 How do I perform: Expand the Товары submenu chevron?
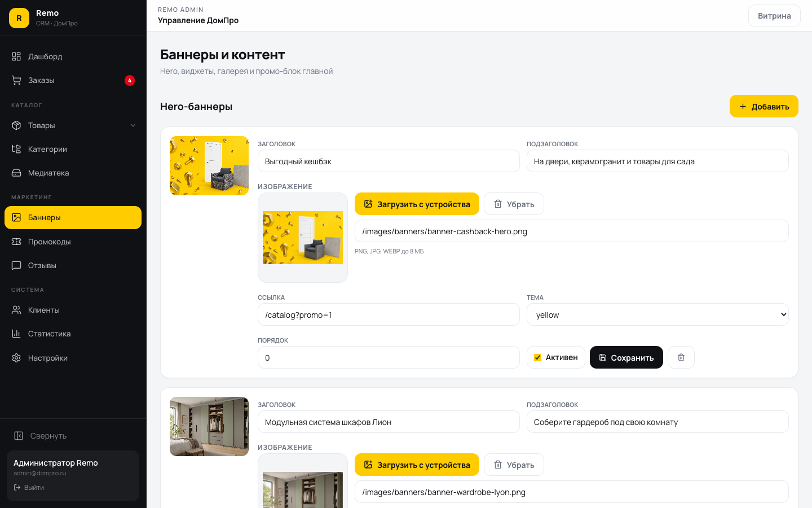133,125
